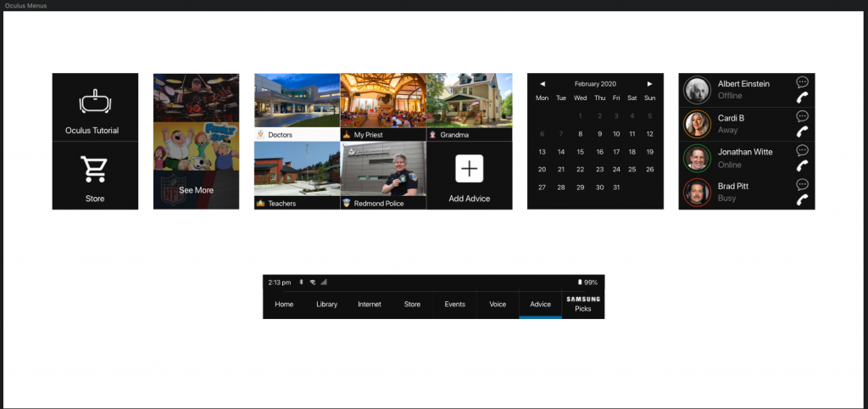The height and width of the screenshot is (409, 868).
Task: Select day 14 in the calendar
Action: [561, 152]
